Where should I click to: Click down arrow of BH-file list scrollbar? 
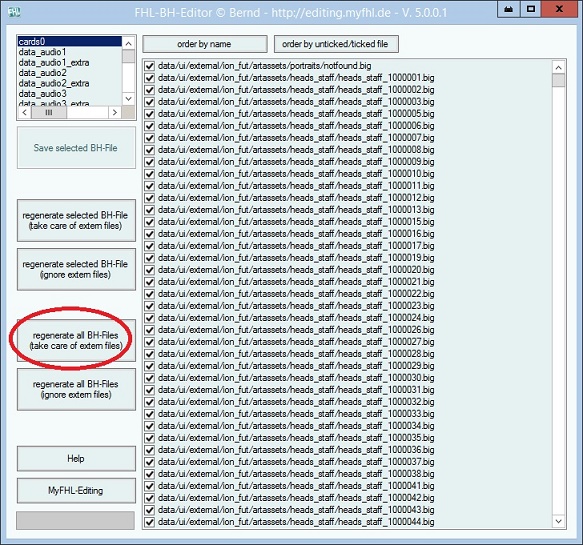pyautogui.click(x=128, y=99)
